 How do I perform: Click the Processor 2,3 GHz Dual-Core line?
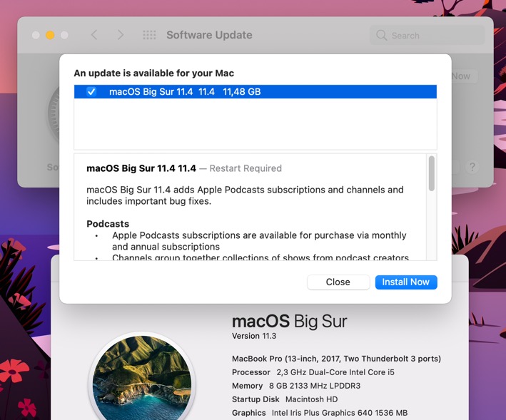click(x=313, y=372)
